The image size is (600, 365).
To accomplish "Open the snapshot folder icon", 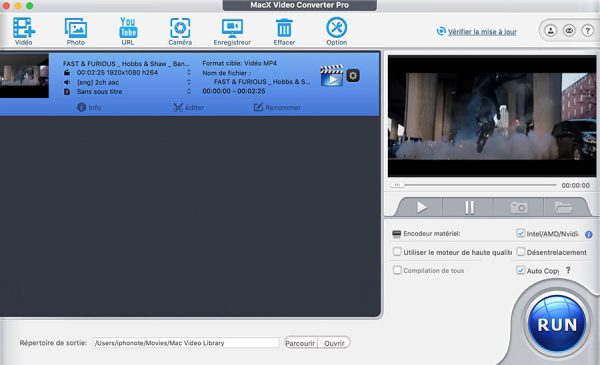I will pos(564,207).
